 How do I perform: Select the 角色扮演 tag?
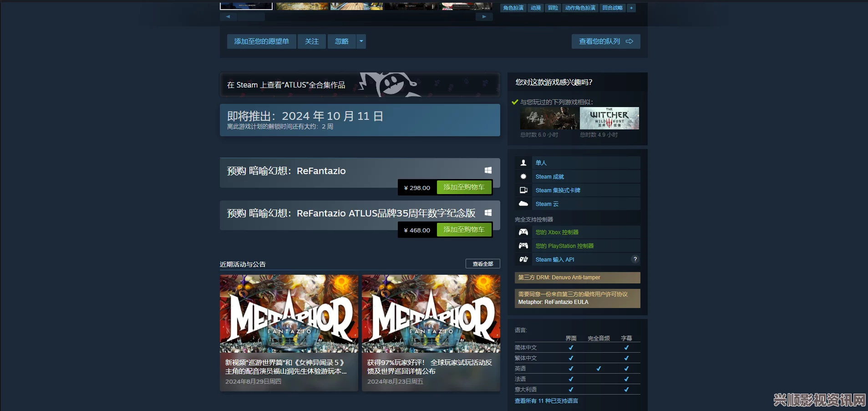pos(513,8)
